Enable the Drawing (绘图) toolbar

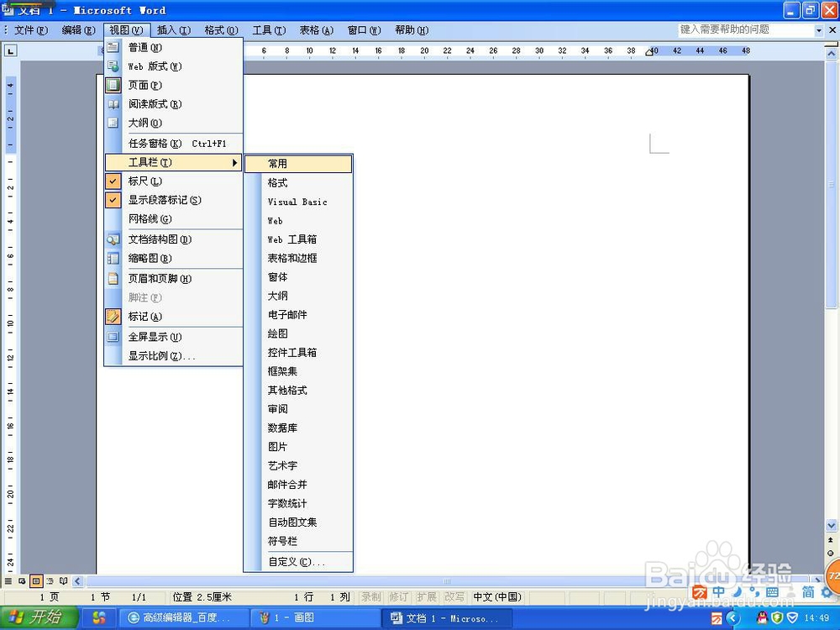[298, 333]
